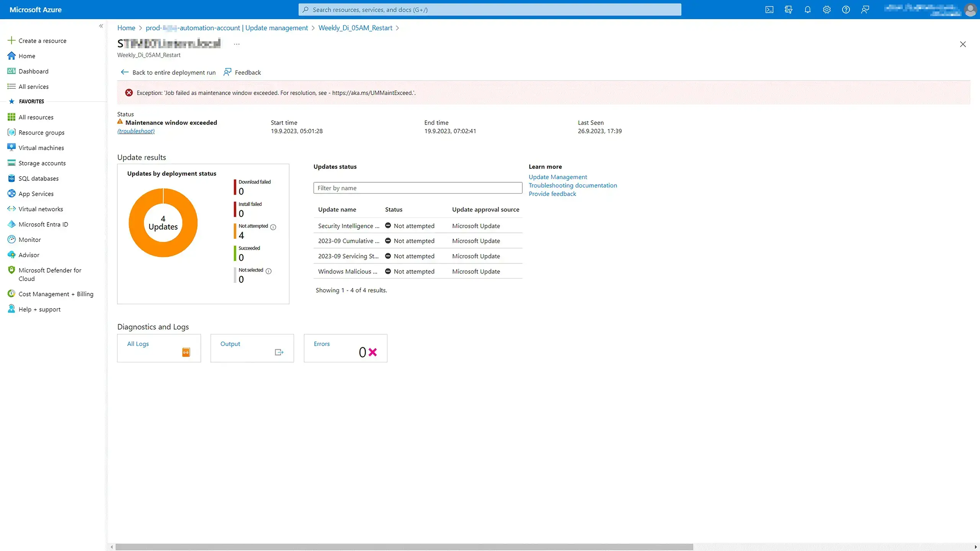Click the App Services icon

point(11,194)
